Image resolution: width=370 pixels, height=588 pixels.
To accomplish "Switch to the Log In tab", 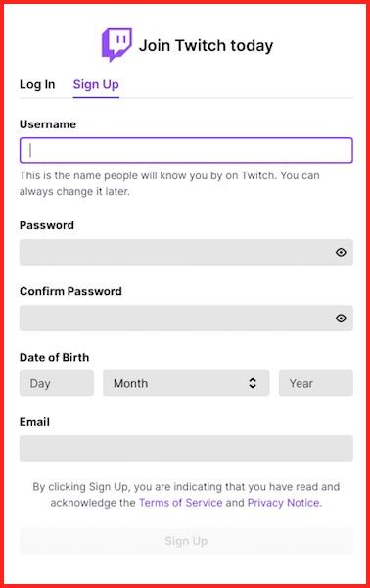I will point(37,84).
